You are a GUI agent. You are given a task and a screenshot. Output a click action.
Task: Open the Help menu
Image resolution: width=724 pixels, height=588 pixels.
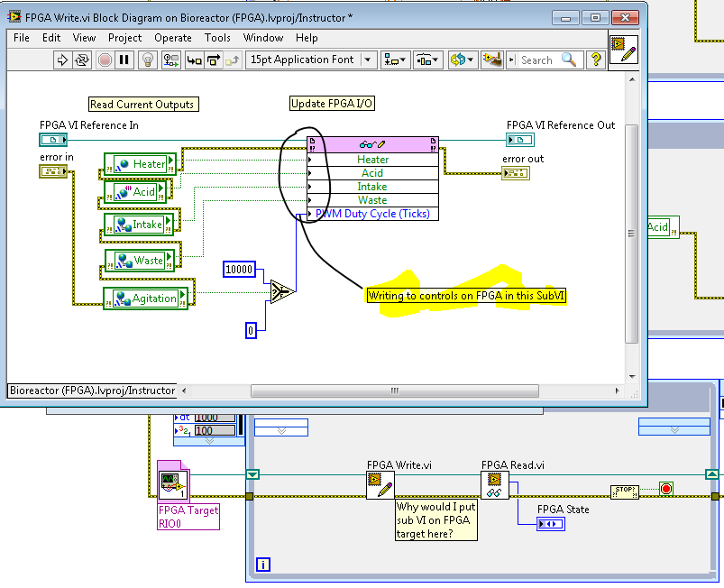[307, 38]
